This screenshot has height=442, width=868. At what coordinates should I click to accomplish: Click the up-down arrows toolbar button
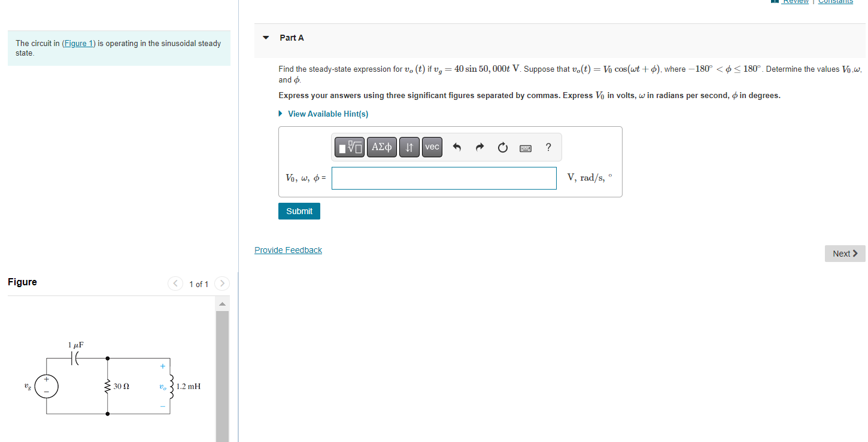click(409, 147)
